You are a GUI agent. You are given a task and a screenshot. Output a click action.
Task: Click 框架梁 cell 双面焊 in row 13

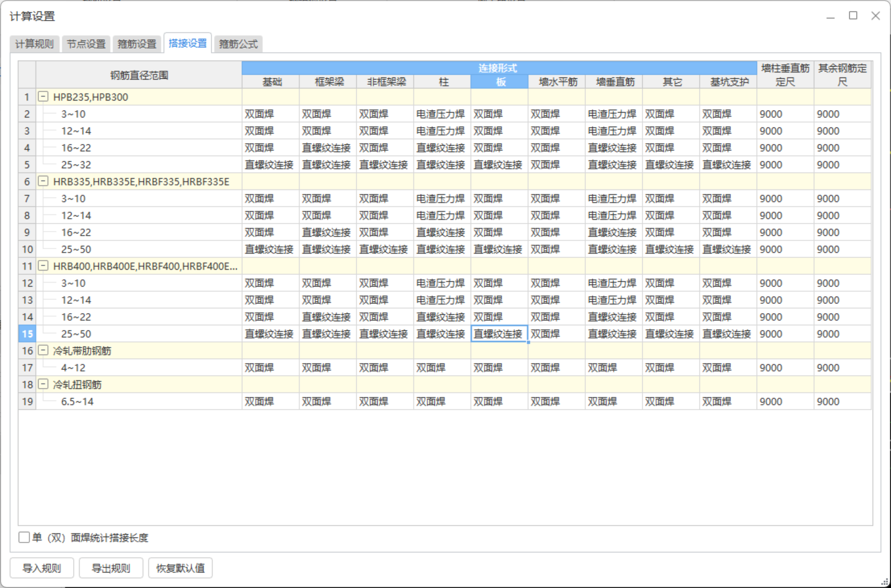[x=328, y=300]
